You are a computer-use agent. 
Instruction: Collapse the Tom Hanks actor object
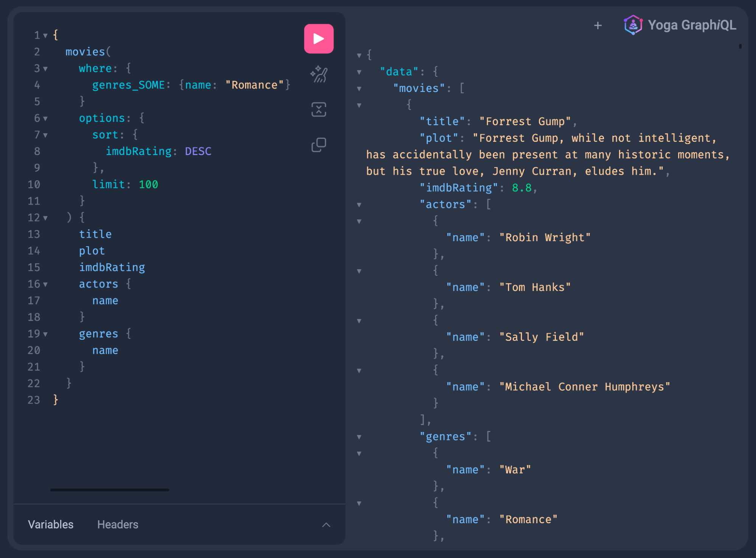(x=359, y=271)
